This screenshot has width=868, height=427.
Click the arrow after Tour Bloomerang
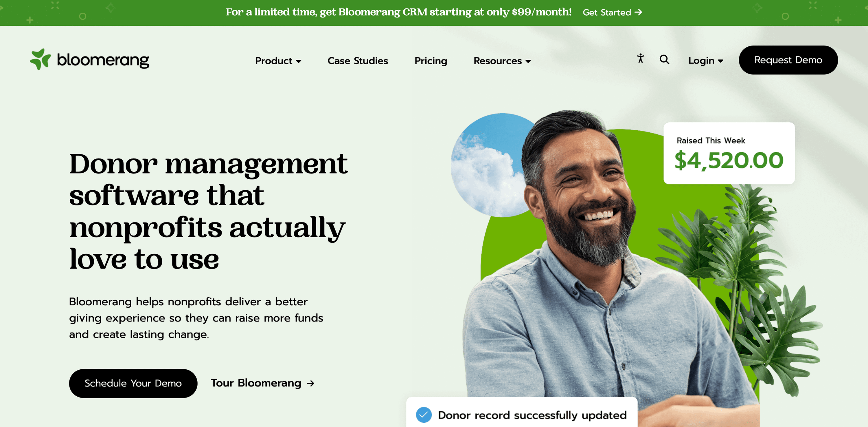[310, 384]
